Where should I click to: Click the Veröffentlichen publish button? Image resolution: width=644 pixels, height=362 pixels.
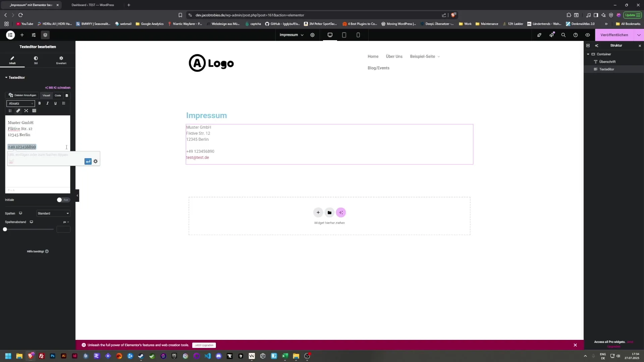click(x=613, y=35)
